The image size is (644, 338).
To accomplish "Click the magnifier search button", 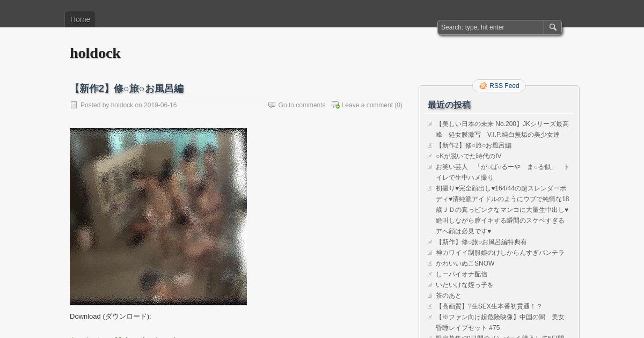I will tap(553, 27).
